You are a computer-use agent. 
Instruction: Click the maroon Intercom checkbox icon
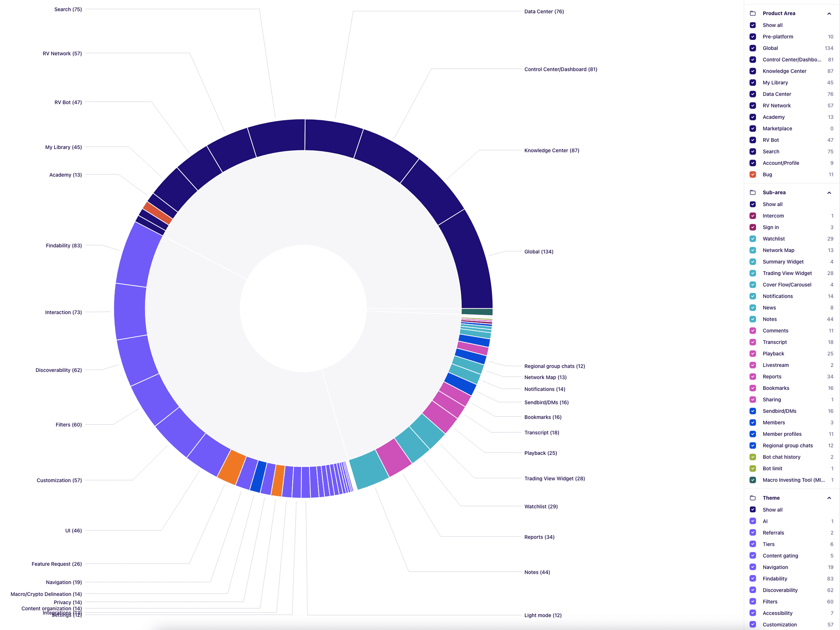(752, 216)
